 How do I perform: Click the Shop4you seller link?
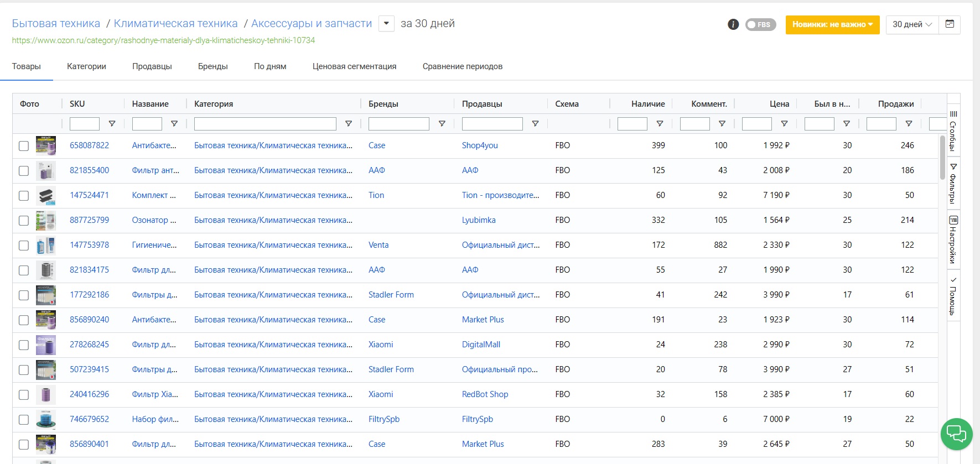pos(480,145)
